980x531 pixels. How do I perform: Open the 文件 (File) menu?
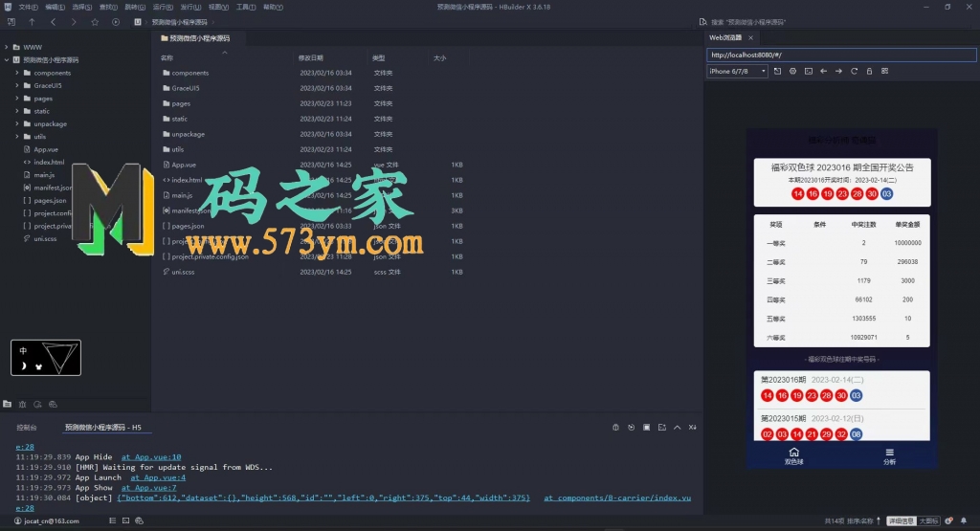pyautogui.click(x=28, y=7)
